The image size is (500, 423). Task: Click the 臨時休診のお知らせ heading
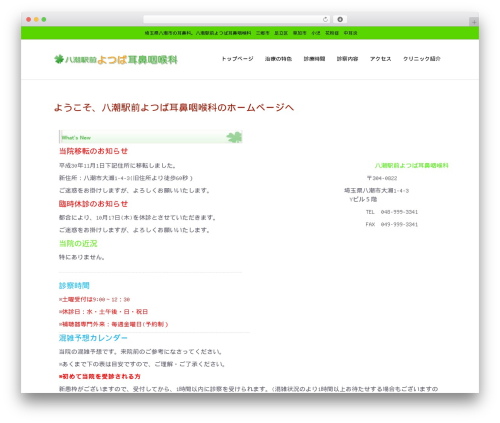pos(93,204)
